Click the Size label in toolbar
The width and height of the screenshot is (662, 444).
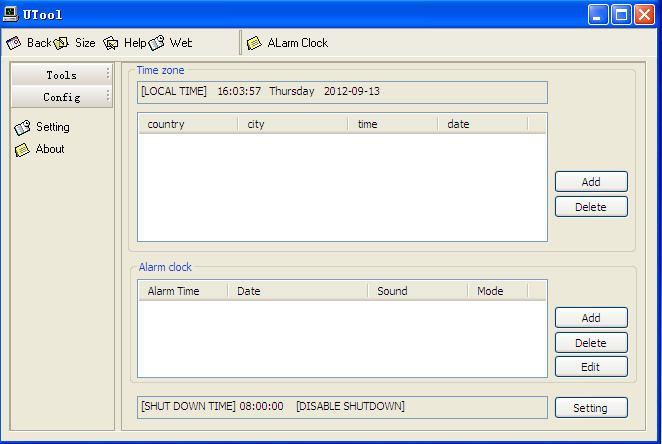pyautogui.click(x=85, y=43)
